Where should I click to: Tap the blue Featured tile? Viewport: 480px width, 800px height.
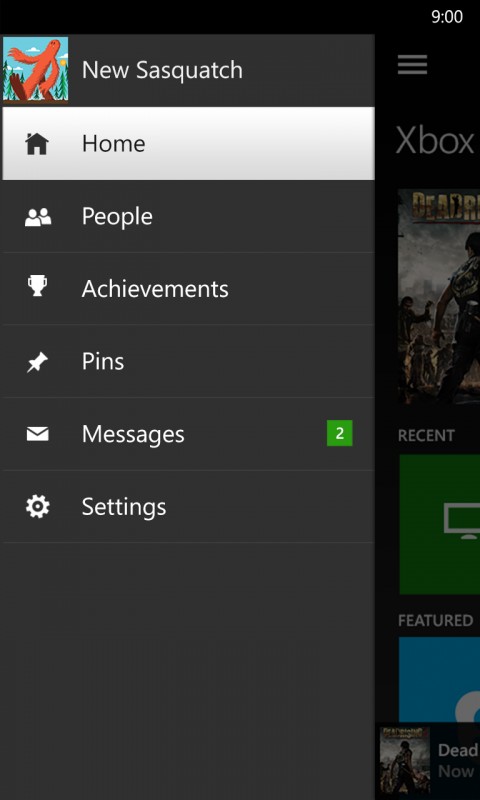440,680
